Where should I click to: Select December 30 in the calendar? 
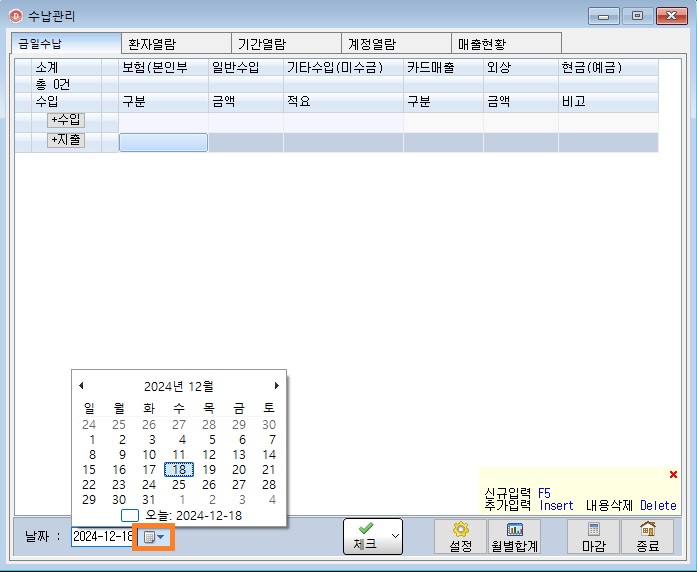click(119, 500)
